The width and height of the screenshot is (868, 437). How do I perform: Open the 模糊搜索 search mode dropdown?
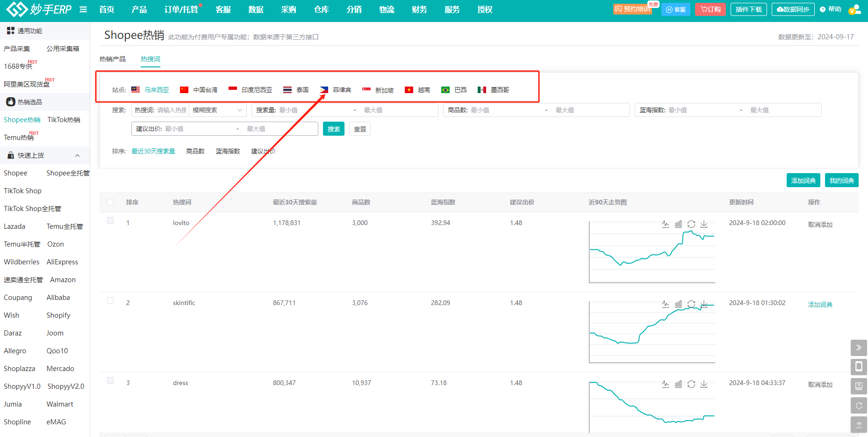pos(217,110)
